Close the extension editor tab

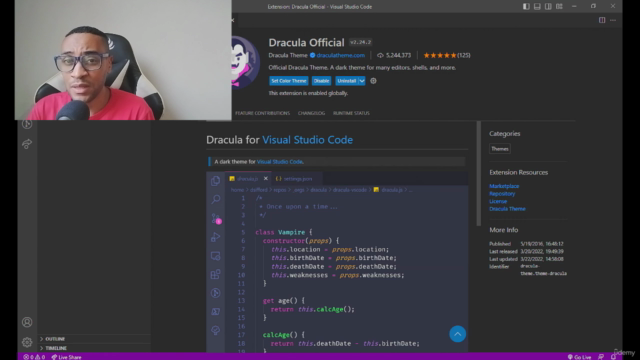coord(233,20)
